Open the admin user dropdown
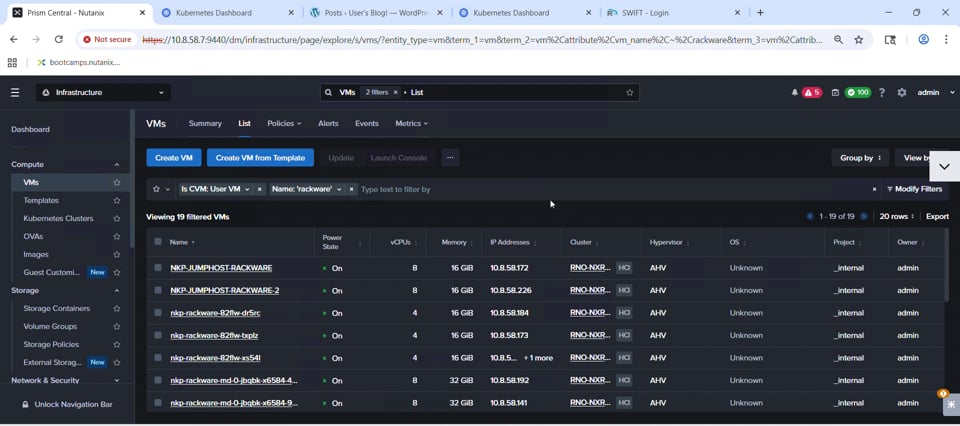The image size is (960, 426). click(x=936, y=92)
